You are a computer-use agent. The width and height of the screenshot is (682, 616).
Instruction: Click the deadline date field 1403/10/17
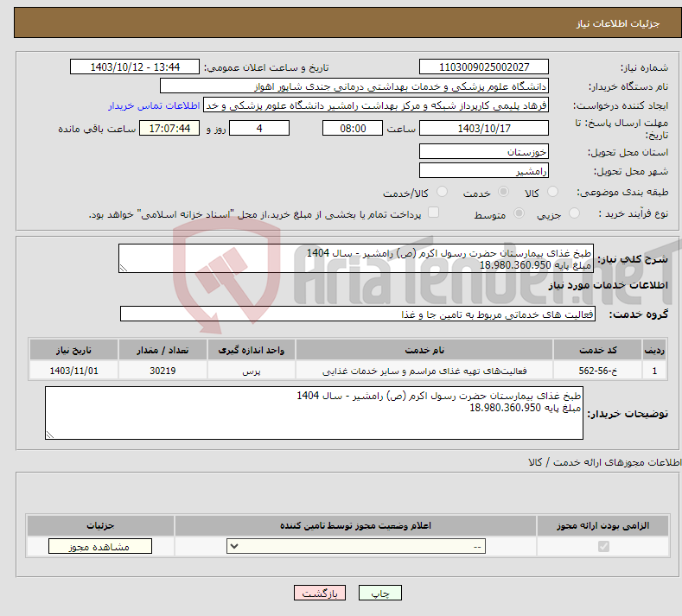click(x=484, y=128)
